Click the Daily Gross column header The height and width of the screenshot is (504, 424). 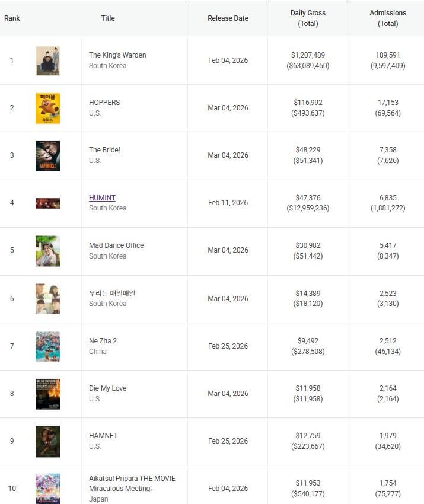coord(308,18)
